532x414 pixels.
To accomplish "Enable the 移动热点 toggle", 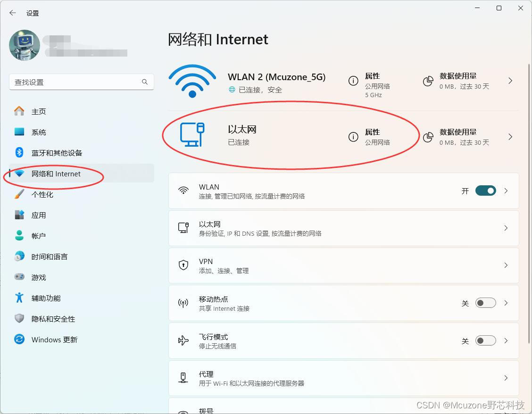I will click(x=485, y=303).
